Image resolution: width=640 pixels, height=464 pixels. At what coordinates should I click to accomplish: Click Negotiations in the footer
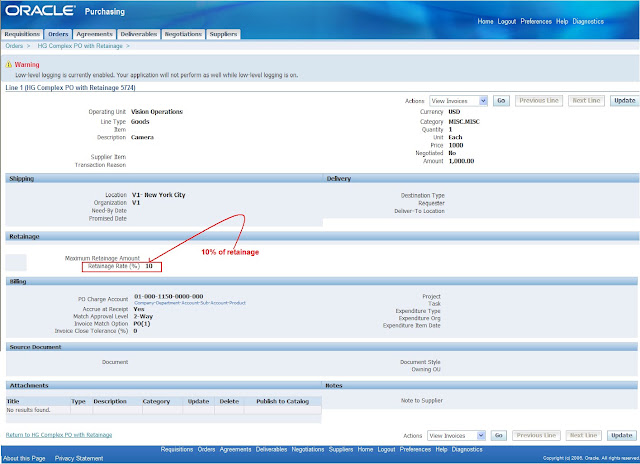(308, 449)
